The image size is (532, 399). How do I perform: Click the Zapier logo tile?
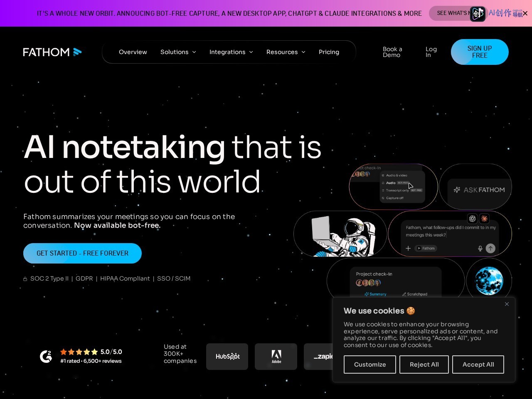(318, 357)
